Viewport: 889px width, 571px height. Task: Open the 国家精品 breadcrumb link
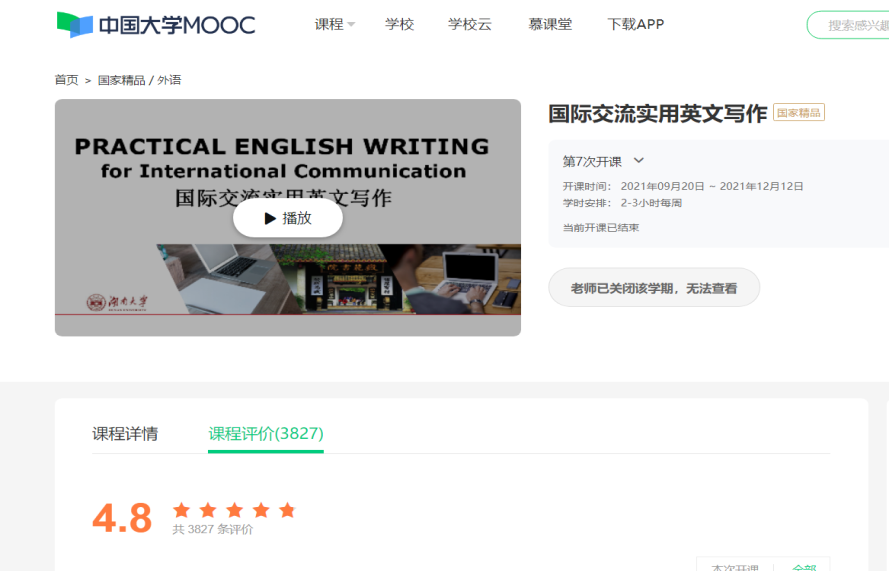pyautogui.click(x=120, y=80)
